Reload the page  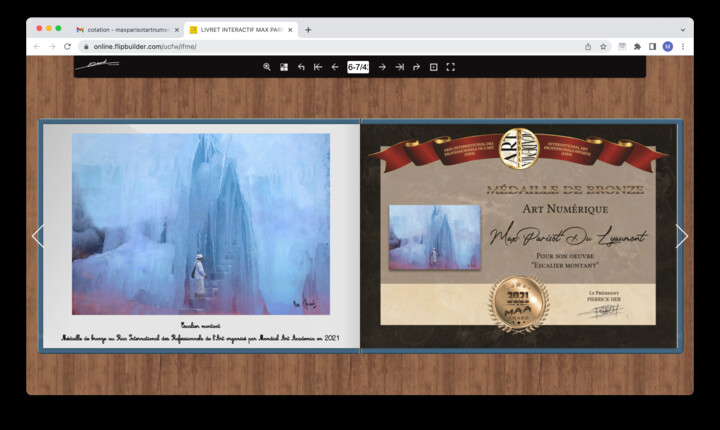68,46
